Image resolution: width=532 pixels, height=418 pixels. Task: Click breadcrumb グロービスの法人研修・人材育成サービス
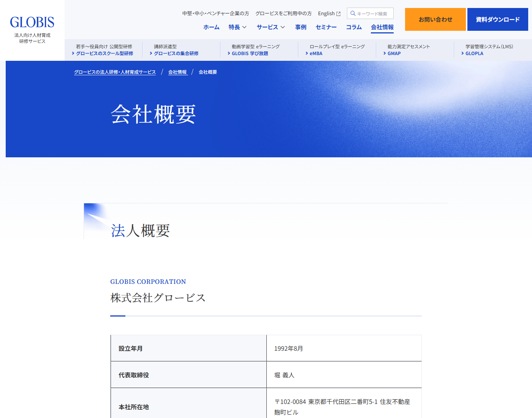pyautogui.click(x=115, y=72)
